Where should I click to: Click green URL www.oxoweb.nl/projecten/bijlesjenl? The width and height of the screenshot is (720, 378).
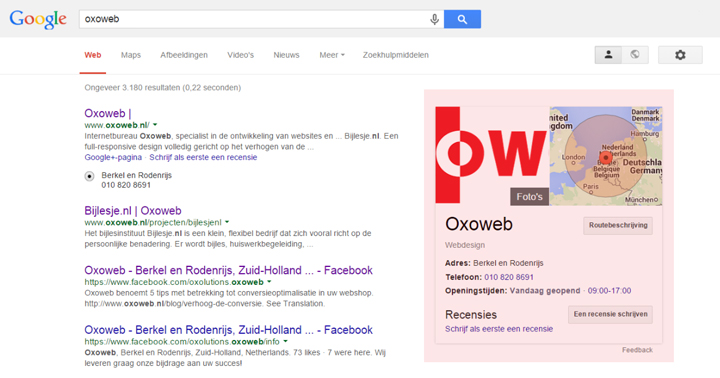point(153,222)
